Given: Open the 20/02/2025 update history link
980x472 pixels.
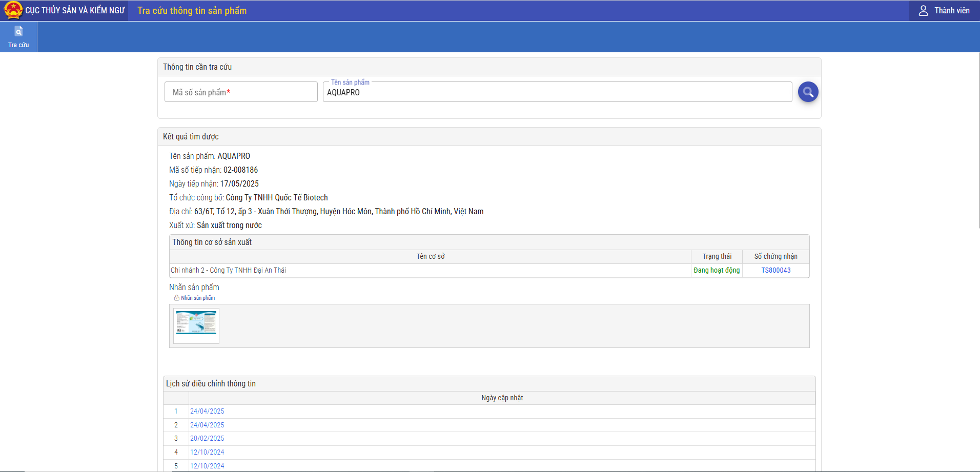Looking at the screenshot, I should pyautogui.click(x=207, y=438).
